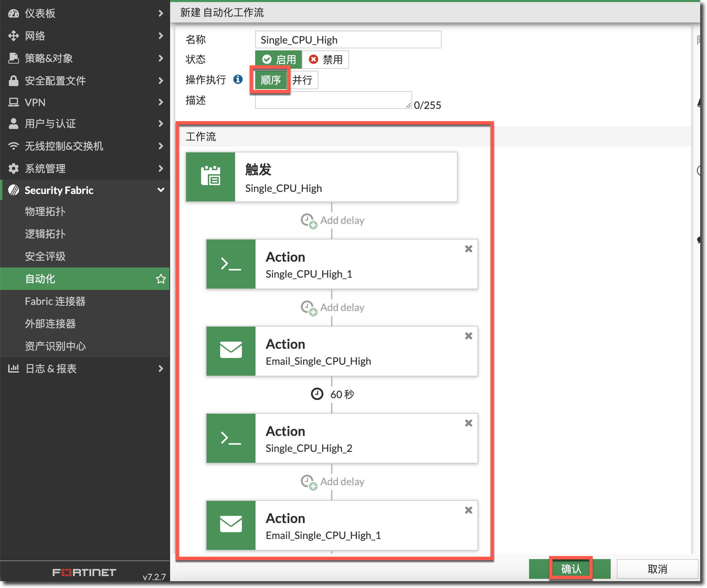
Task: Set status to 启用
Action: [279, 60]
